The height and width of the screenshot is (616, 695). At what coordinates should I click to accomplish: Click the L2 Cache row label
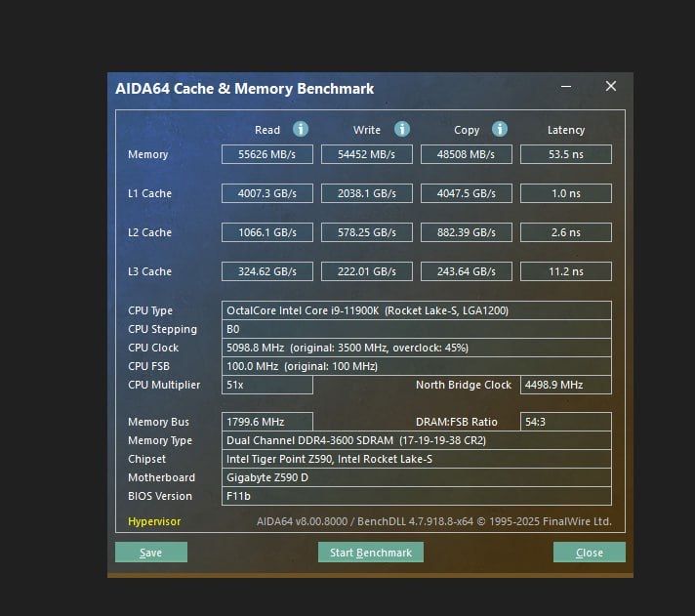[x=149, y=232]
